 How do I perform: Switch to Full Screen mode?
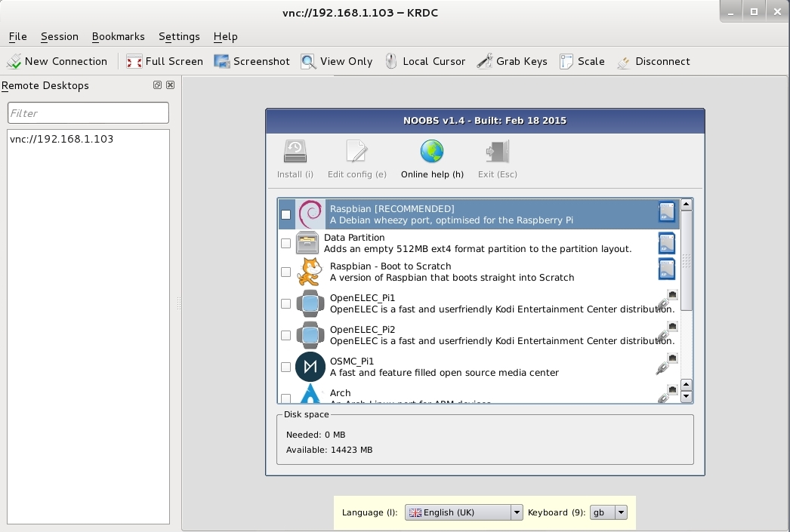[x=164, y=61]
